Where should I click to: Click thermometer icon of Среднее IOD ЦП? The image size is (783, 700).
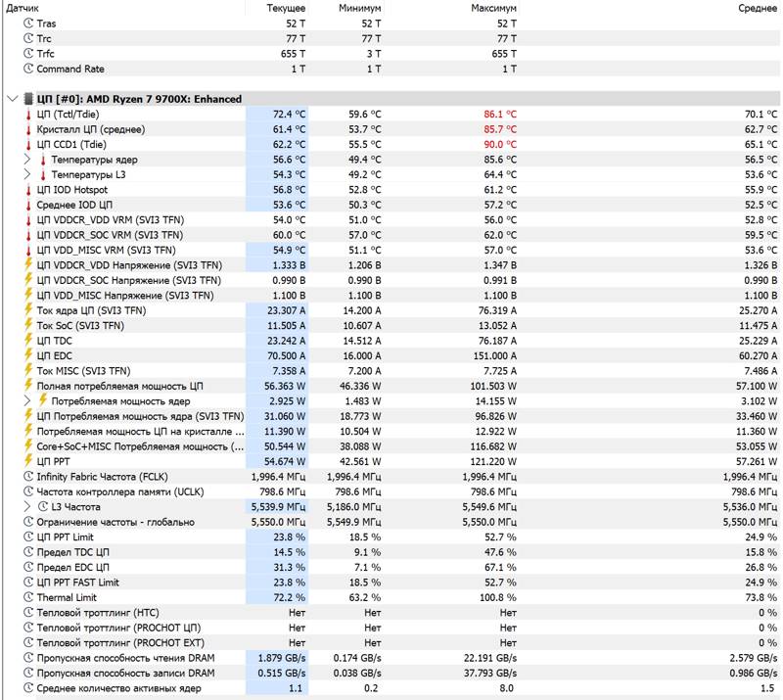coord(28,205)
